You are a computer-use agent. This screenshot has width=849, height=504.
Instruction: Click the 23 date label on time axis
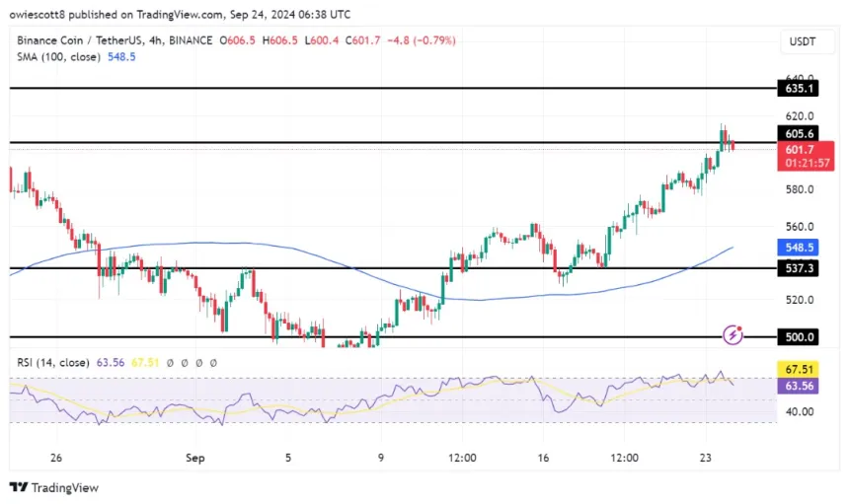(x=705, y=458)
